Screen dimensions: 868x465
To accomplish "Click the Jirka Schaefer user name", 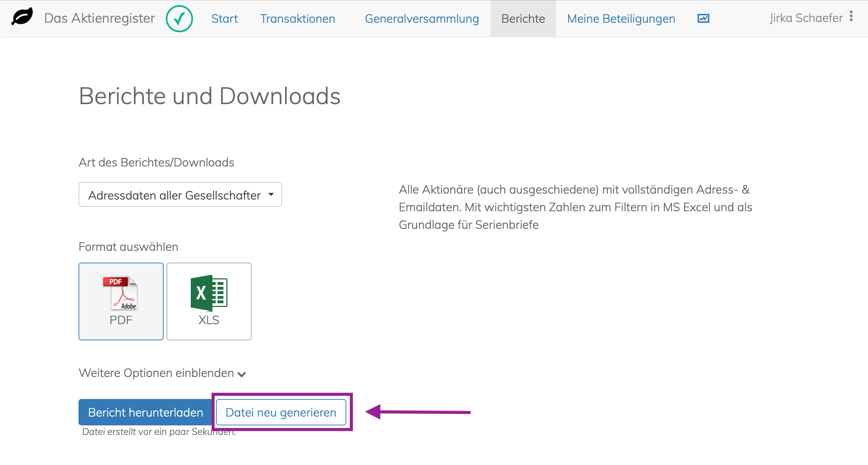I will [806, 18].
